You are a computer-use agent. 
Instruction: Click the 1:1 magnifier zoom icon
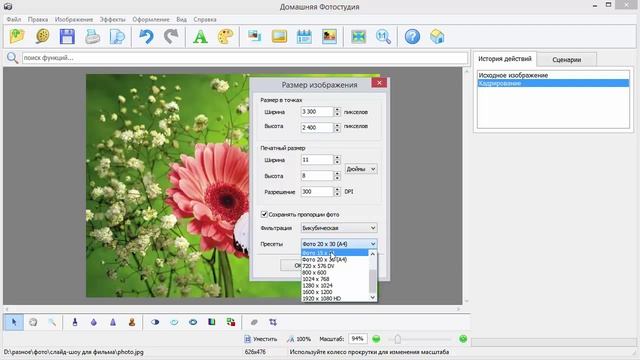(x=383, y=37)
